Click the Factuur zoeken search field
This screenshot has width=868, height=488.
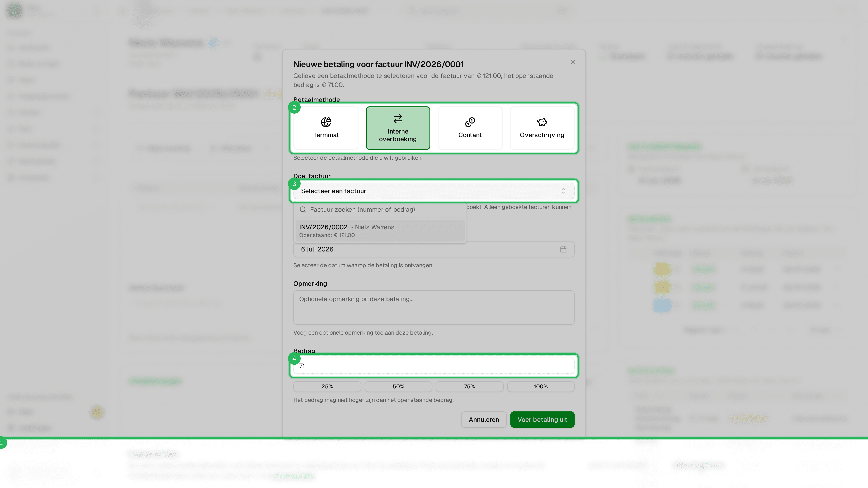coord(380,209)
